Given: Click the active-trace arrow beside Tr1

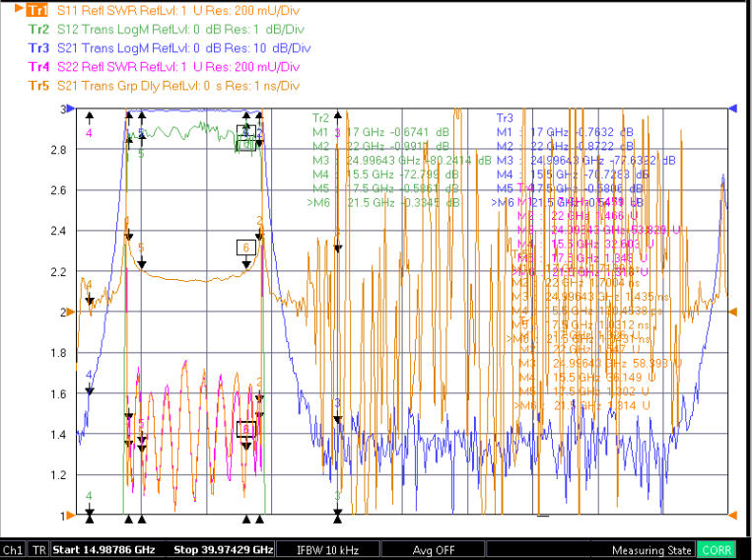Looking at the screenshot, I should (19, 8).
